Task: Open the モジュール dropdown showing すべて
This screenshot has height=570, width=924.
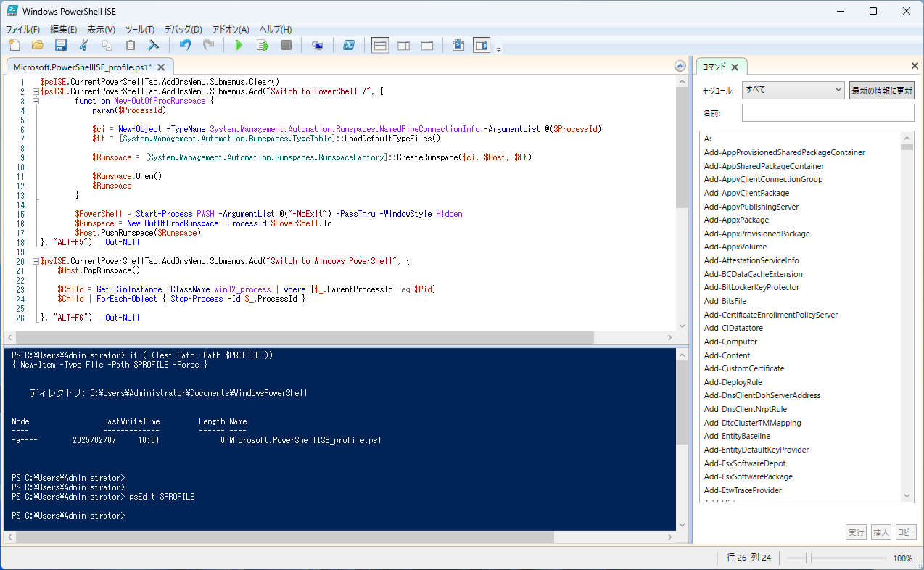Action: coord(793,90)
